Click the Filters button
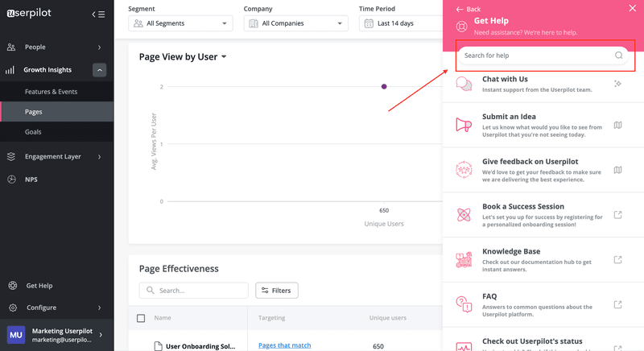Viewport: 644px width, 351px height. click(x=277, y=291)
